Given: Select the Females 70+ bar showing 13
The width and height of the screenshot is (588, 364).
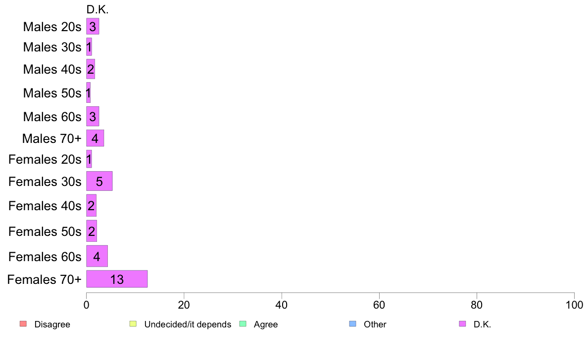Looking at the screenshot, I should (x=117, y=279).
